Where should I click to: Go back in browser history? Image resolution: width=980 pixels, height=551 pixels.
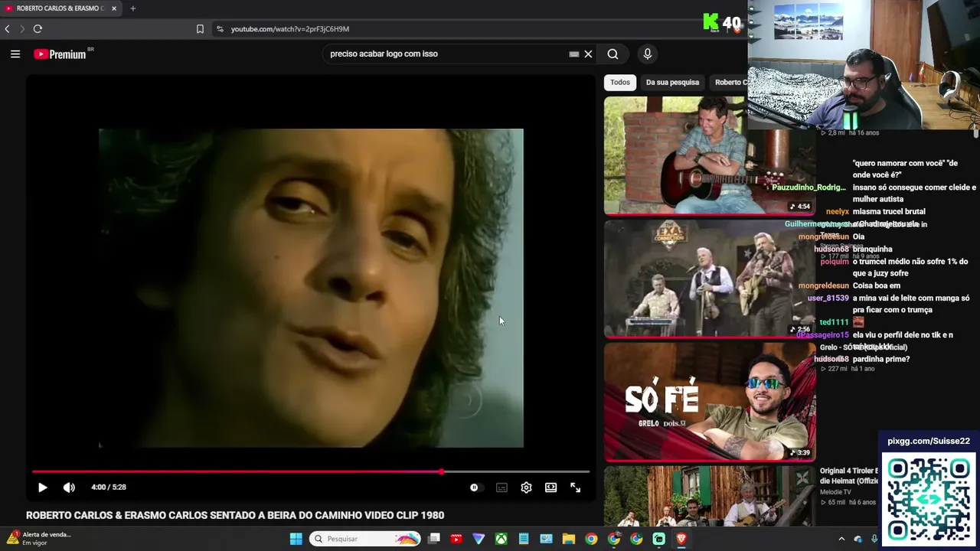[x=7, y=29]
